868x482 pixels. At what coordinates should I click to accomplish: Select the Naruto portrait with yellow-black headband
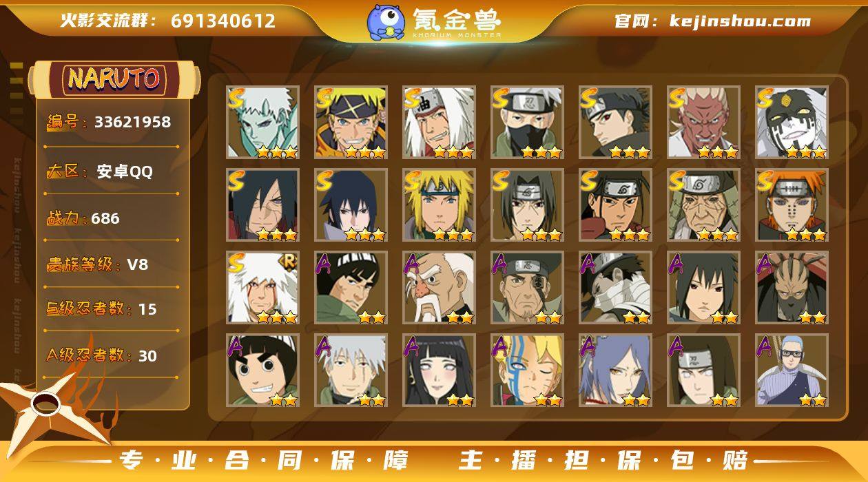coord(351,122)
